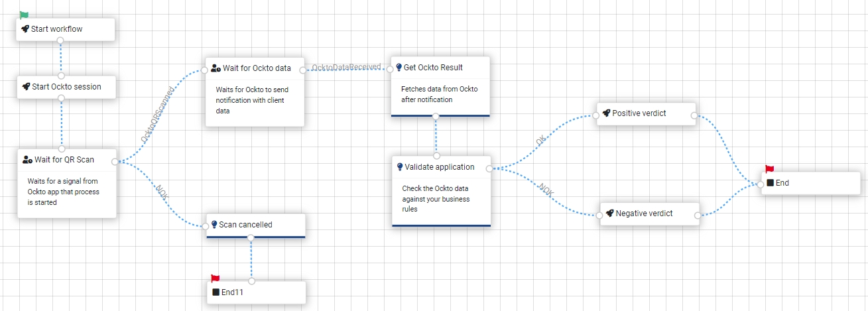Viewport: 868px width, 311px height.
Task: Click the Validate application description text
Action: click(x=436, y=199)
